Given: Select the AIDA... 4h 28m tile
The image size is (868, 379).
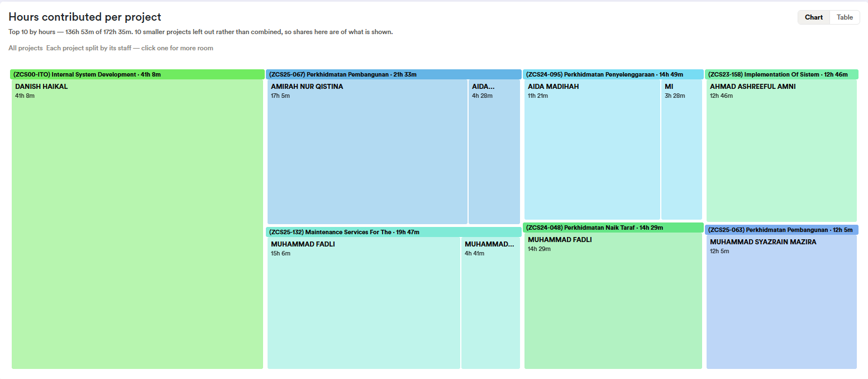Looking at the screenshot, I should [x=494, y=152].
